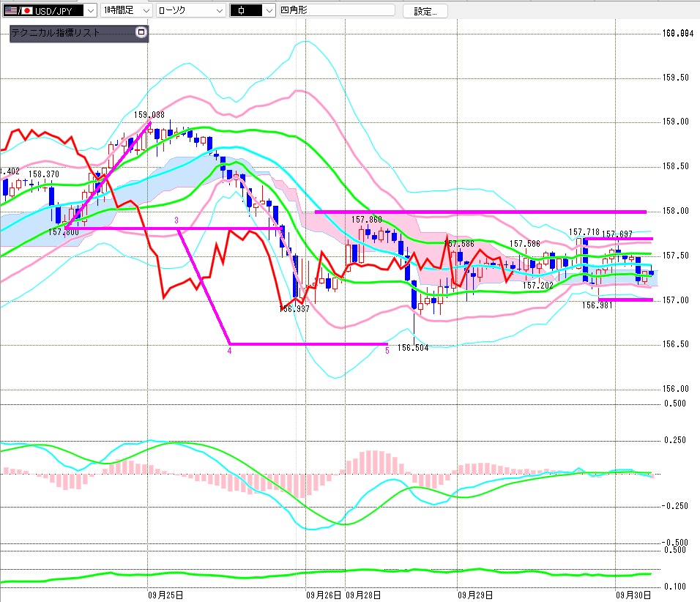Click the 158.50 price axis value

point(675,166)
